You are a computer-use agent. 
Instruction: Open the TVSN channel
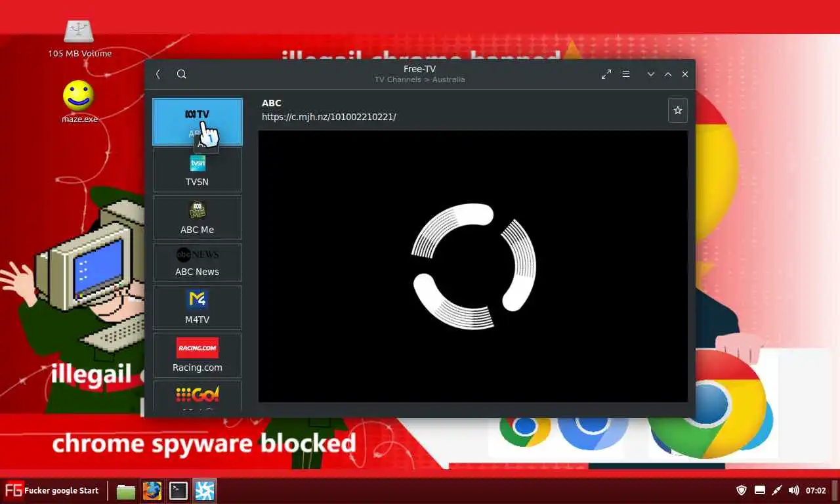point(198,170)
